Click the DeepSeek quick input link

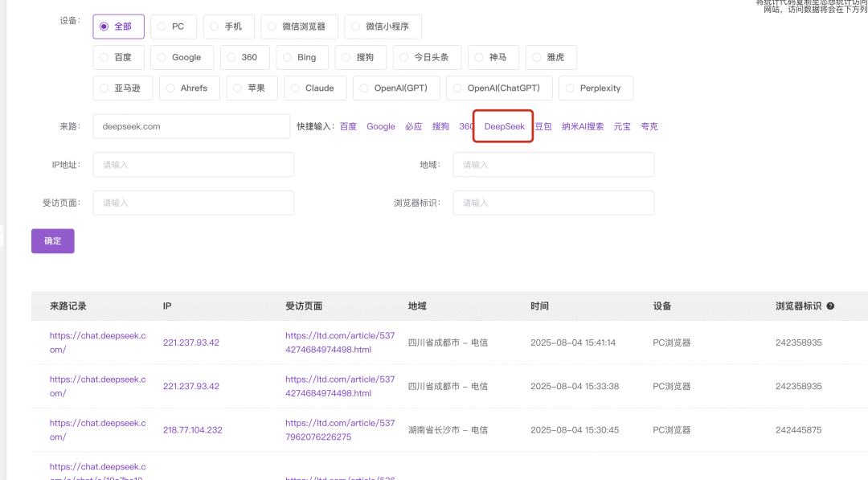[504, 127]
